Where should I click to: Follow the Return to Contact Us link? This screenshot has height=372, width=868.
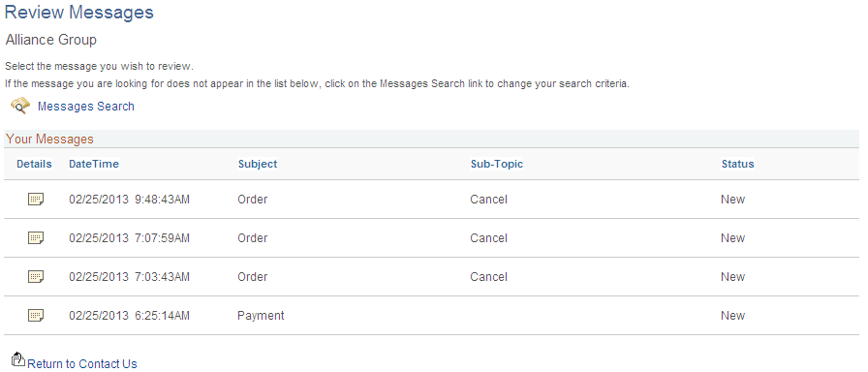(82, 363)
